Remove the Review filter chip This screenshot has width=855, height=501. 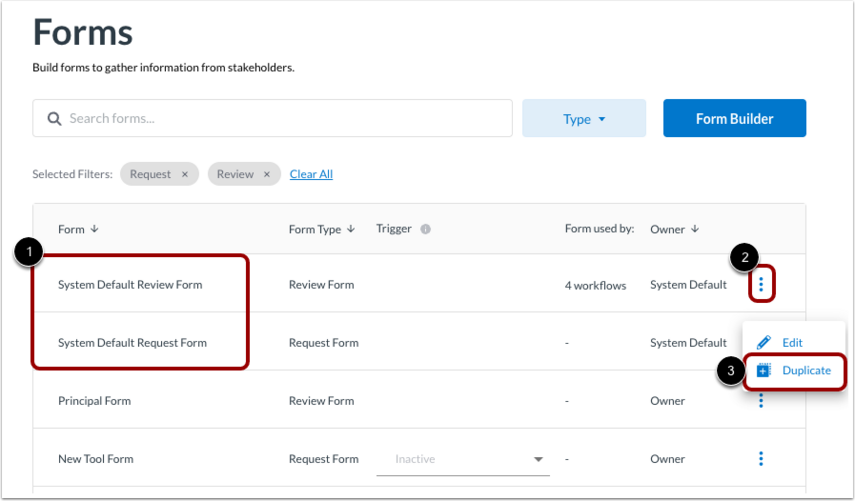coord(267,174)
